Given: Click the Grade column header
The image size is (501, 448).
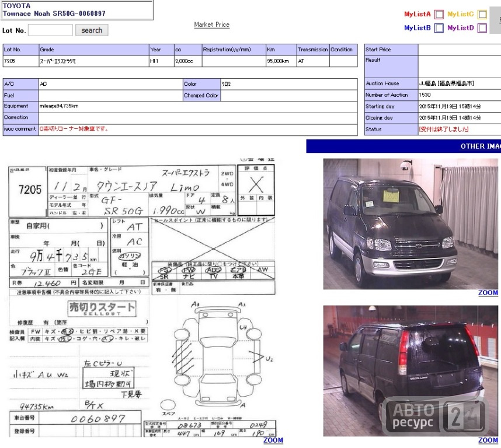Looking at the screenshot, I should (93, 50).
